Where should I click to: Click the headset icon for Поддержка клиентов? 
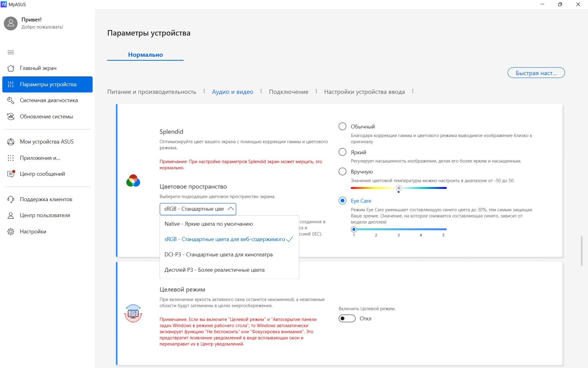[11, 199]
